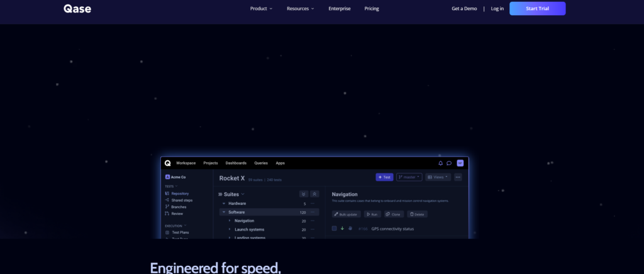Go to the Enterprise page

(340, 9)
